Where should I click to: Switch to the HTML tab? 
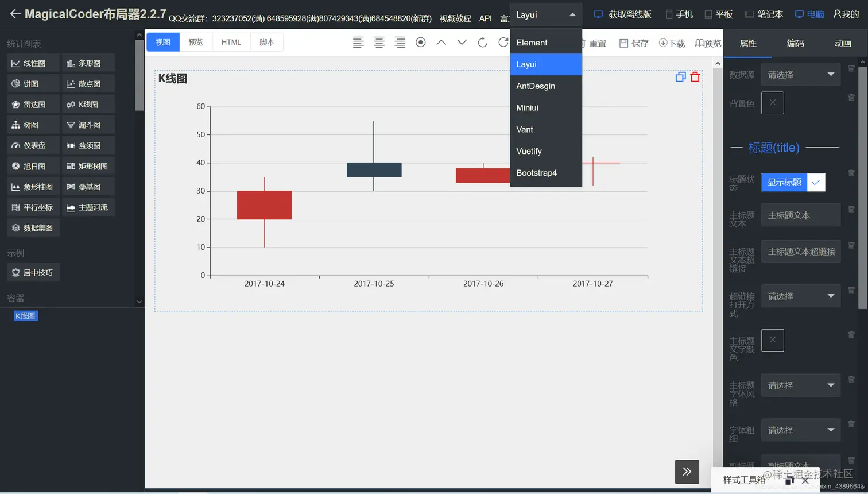point(231,42)
